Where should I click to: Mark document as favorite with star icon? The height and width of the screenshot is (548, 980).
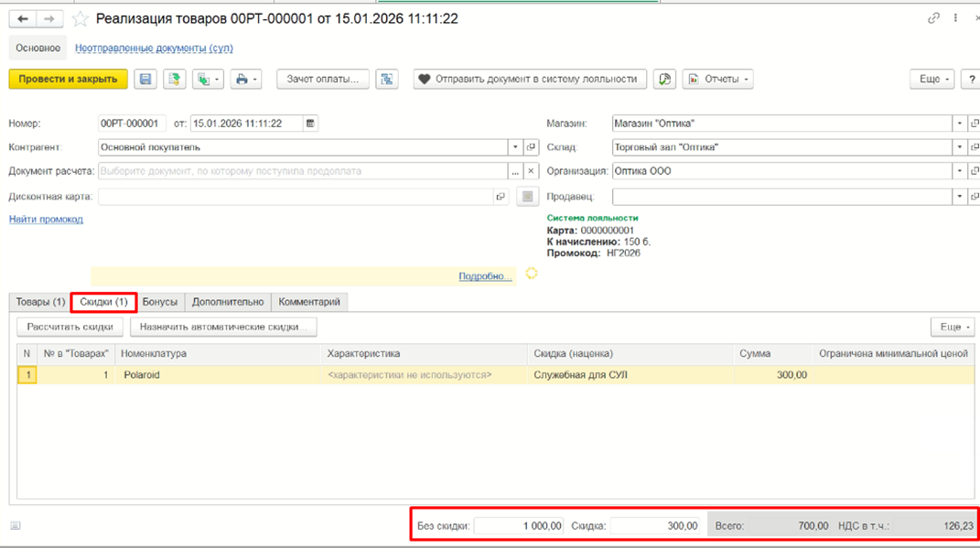(x=80, y=19)
